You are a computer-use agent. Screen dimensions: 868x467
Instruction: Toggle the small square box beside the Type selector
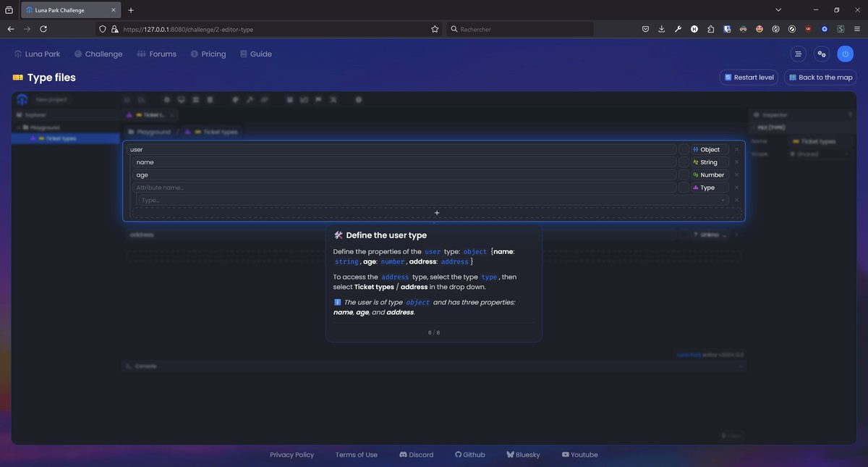click(x=684, y=188)
